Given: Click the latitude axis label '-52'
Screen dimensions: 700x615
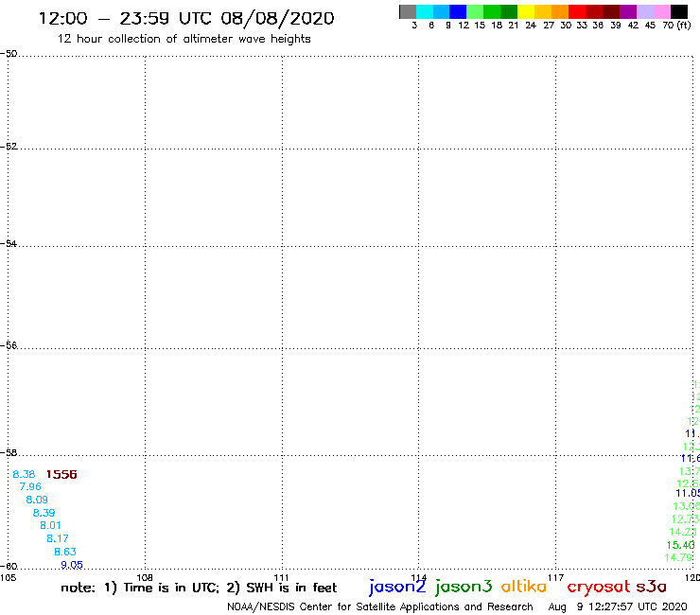Looking at the screenshot, I should tap(9, 147).
